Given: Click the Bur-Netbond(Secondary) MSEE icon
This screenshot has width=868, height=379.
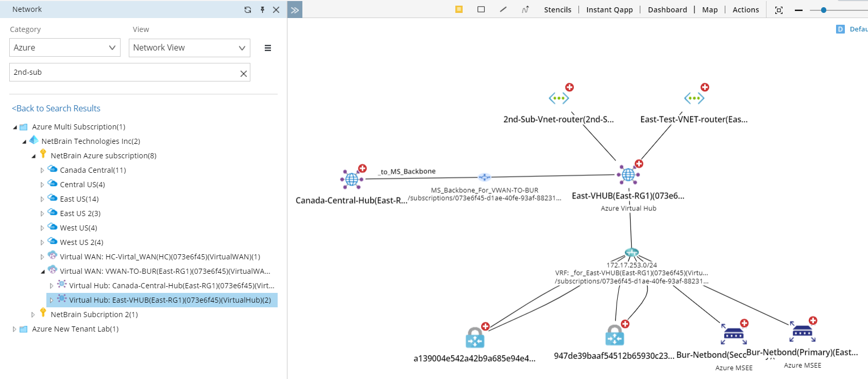Looking at the screenshot, I should pos(734,335).
